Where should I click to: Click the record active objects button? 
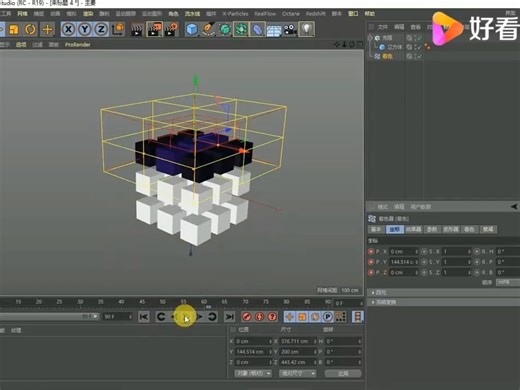click(247, 317)
